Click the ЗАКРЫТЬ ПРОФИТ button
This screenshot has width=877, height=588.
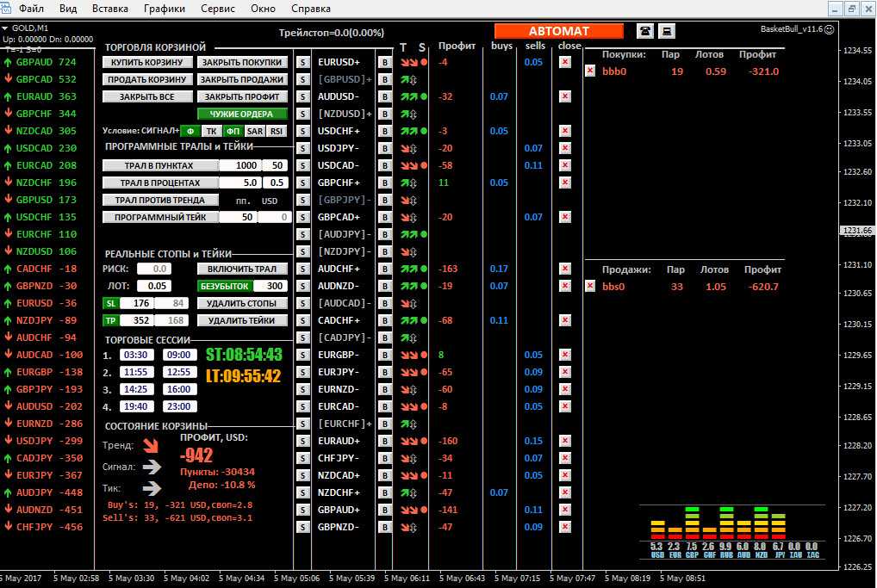click(242, 96)
